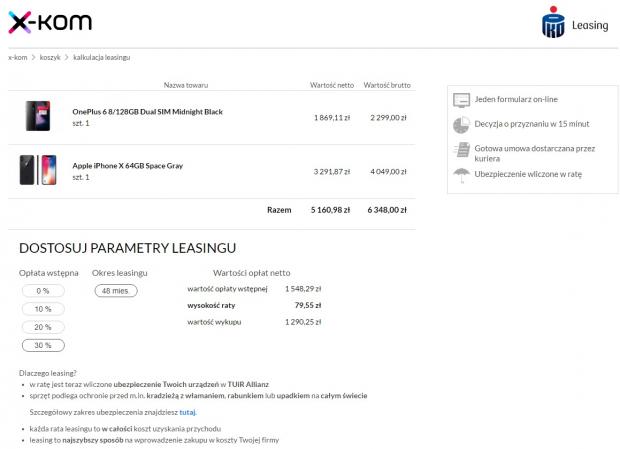Click total gross 6 348,00 zł
This screenshot has height=449, width=620.
tap(387, 210)
